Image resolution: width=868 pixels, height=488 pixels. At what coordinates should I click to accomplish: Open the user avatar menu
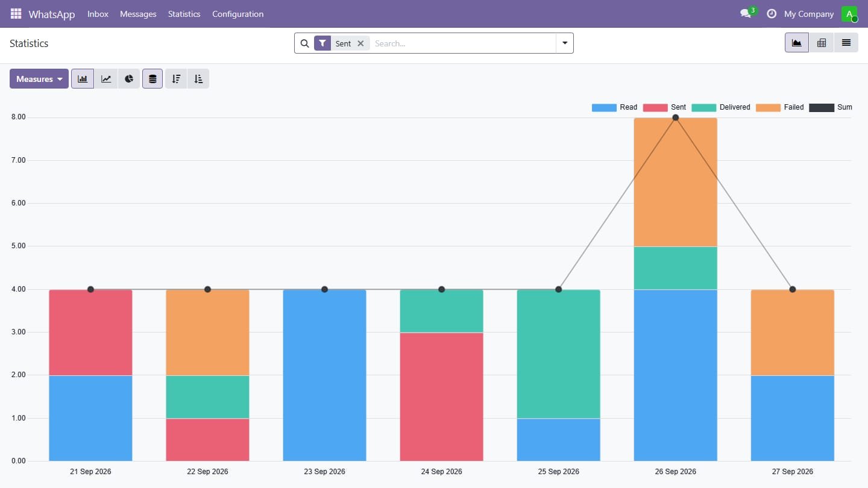tap(849, 14)
